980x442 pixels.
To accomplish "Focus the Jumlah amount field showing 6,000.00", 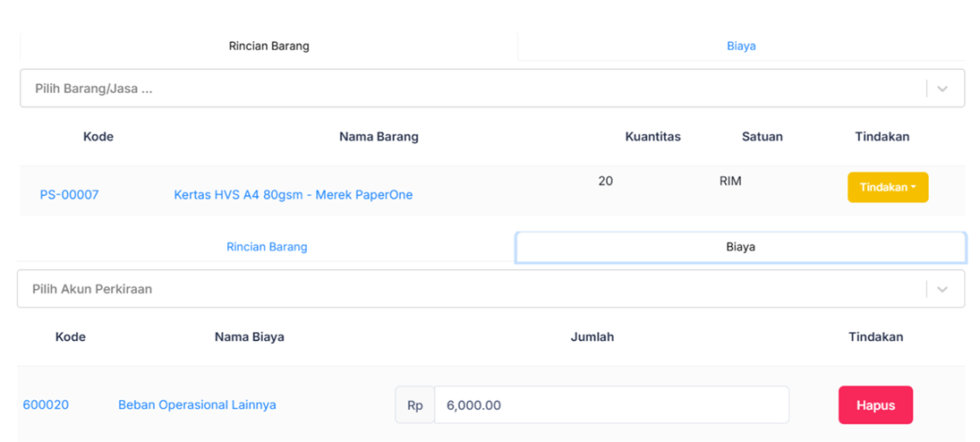I will (x=610, y=404).
